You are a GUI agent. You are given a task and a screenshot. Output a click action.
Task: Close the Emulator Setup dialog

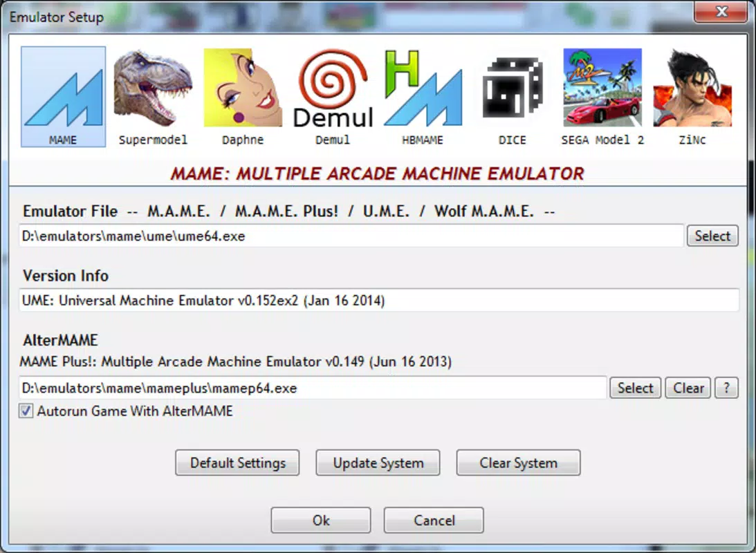pyautogui.click(x=721, y=11)
